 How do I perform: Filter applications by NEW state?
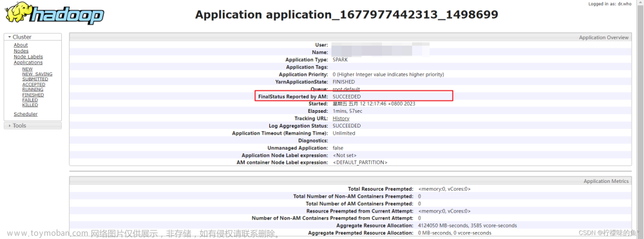click(27, 69)
